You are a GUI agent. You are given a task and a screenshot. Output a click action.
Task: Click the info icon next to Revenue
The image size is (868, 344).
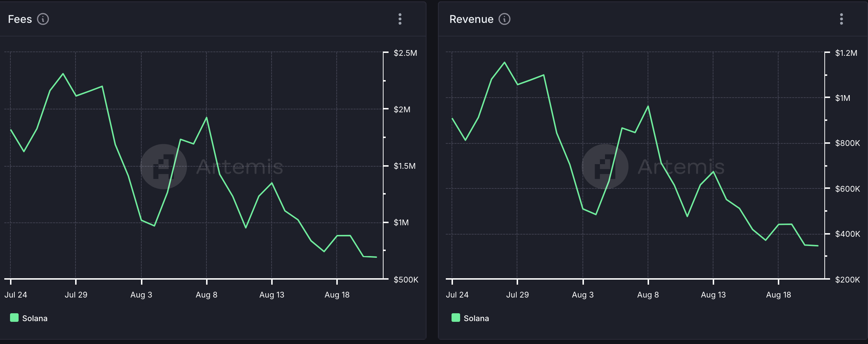(x=504, y=19)
